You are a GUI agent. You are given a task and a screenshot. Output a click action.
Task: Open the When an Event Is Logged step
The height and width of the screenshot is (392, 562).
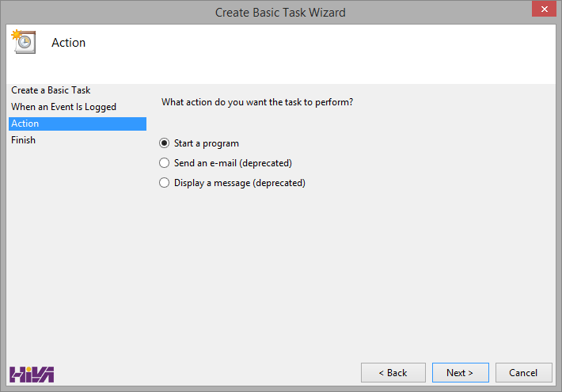63,107
